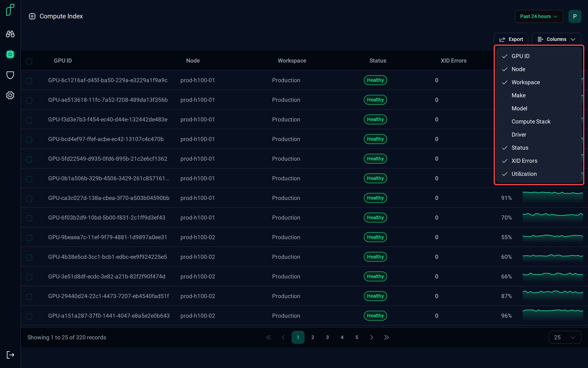
Task: Click the app logo in the sidebar
Action: tap(10, 10)
